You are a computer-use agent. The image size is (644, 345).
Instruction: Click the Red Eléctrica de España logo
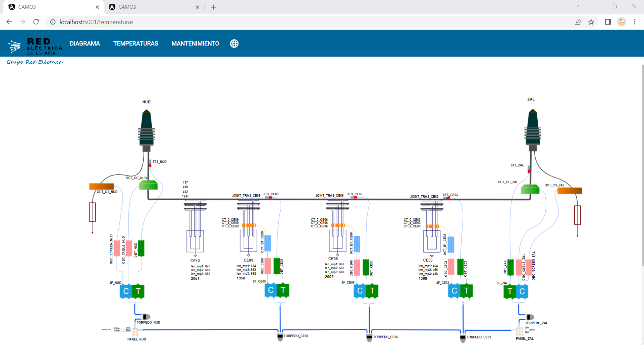(35, 46)
